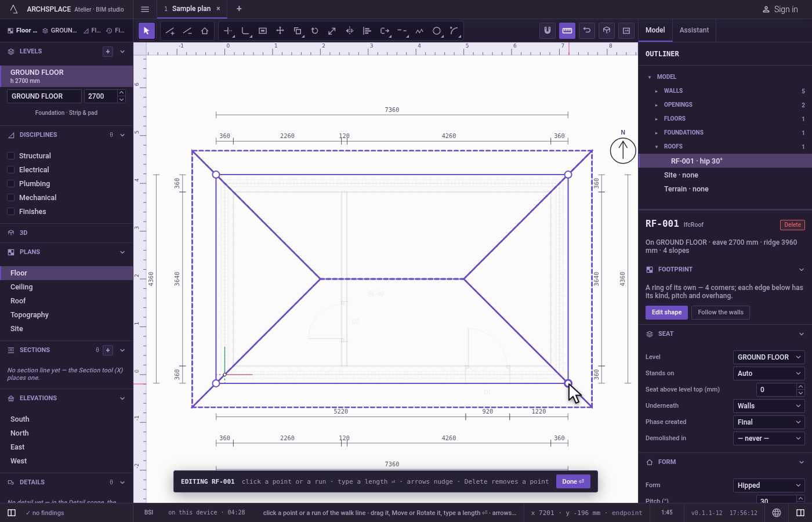
Task: Enable the Mechanical discipline
Action: (10, 198)
